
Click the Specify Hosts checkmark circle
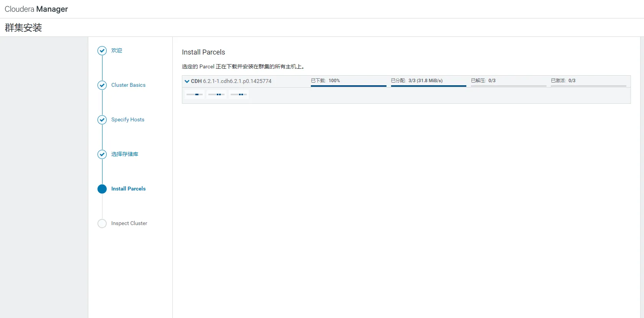point(102,120)
